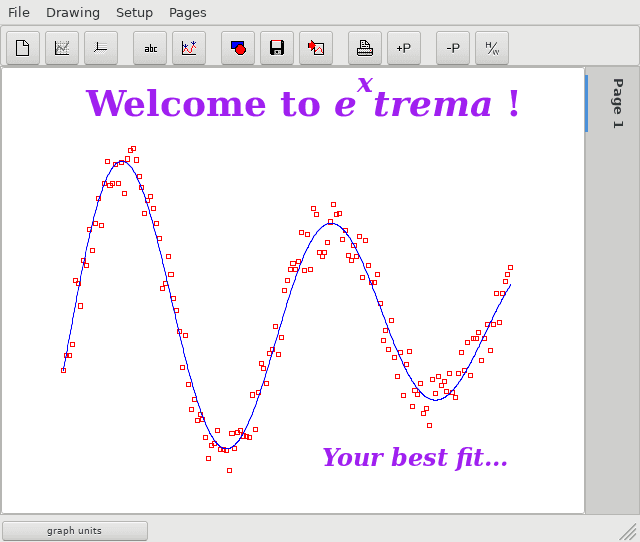The height and width of the screenshot is (542, 640).
Task: Click the blue rectangle red circle icon
Action: click(238, 48)
